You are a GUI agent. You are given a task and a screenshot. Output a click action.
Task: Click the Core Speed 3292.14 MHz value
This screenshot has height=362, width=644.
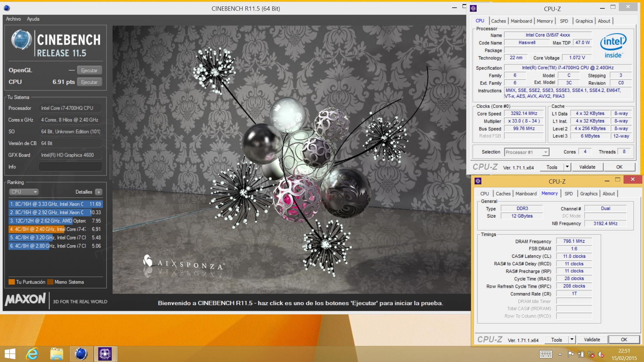(x=524, y=113)
